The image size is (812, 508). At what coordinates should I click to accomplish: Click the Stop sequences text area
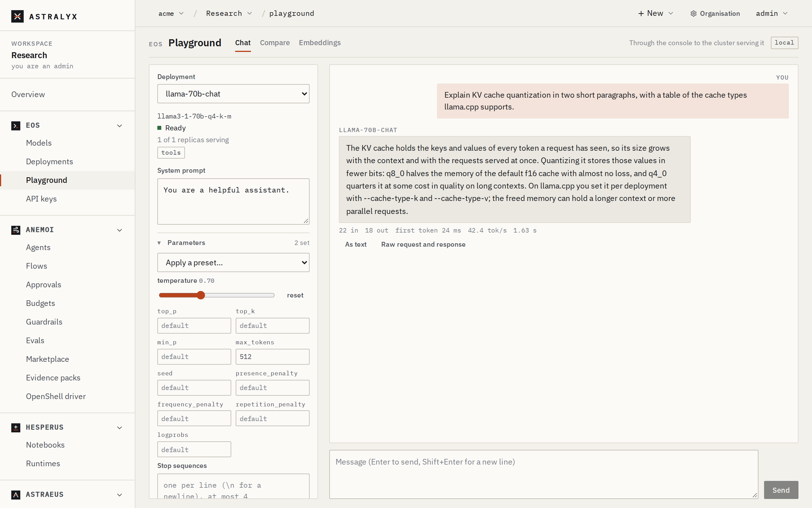233,486
